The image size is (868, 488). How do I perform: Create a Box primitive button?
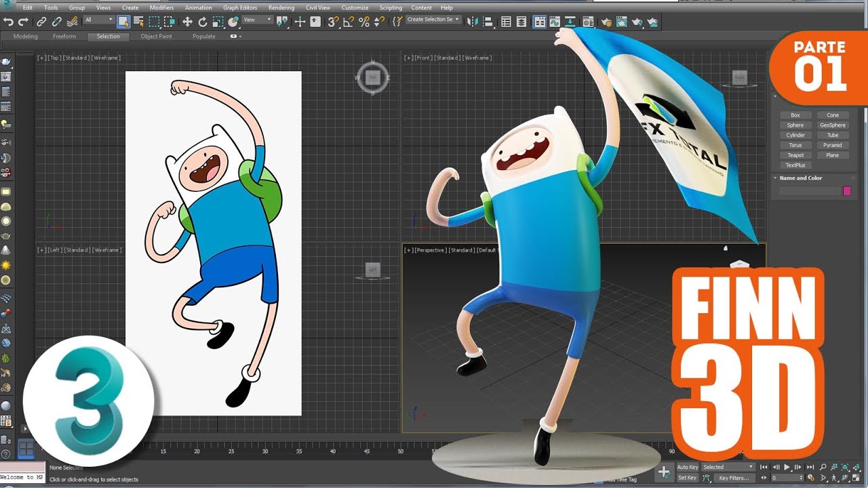(x=795, y=115)
